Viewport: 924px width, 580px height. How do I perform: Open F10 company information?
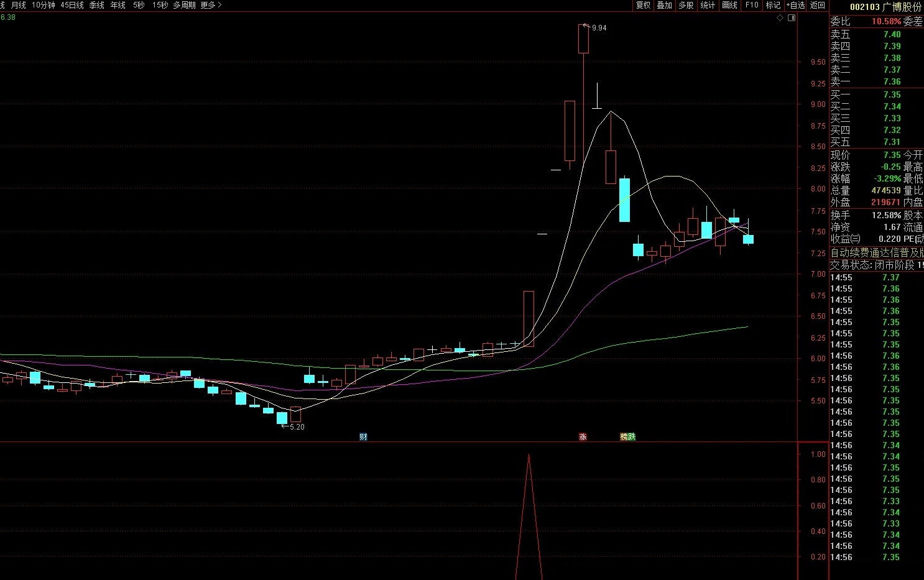coord(752,5)
